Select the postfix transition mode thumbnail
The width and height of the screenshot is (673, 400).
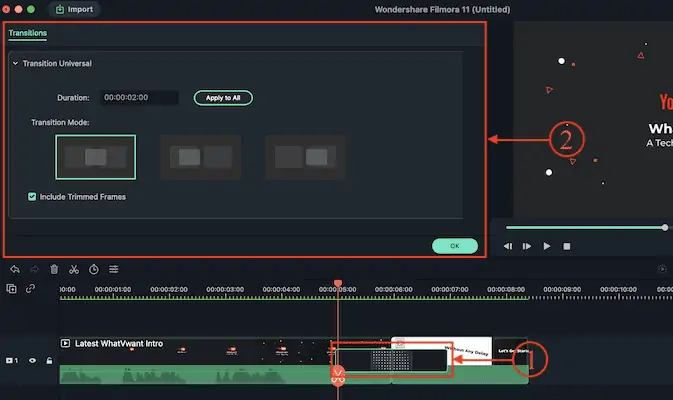[x=305, y=157]
